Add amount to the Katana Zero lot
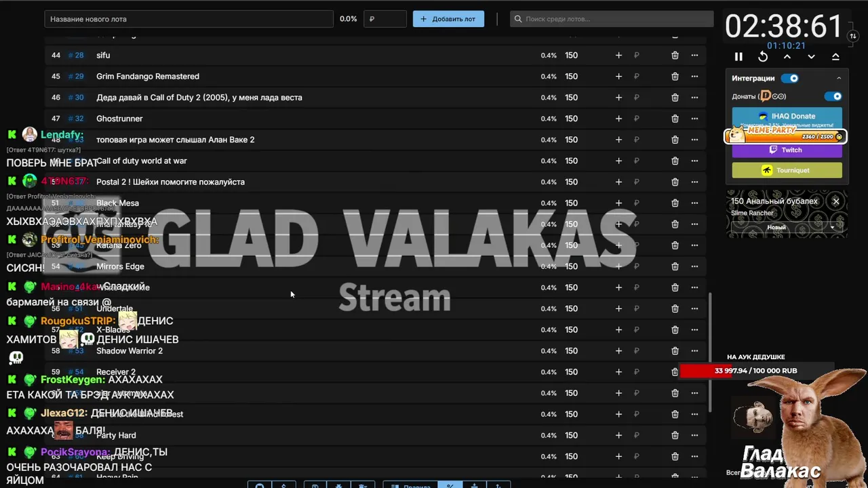The width and height of the screenshot is (868, 488). point(618,245)
